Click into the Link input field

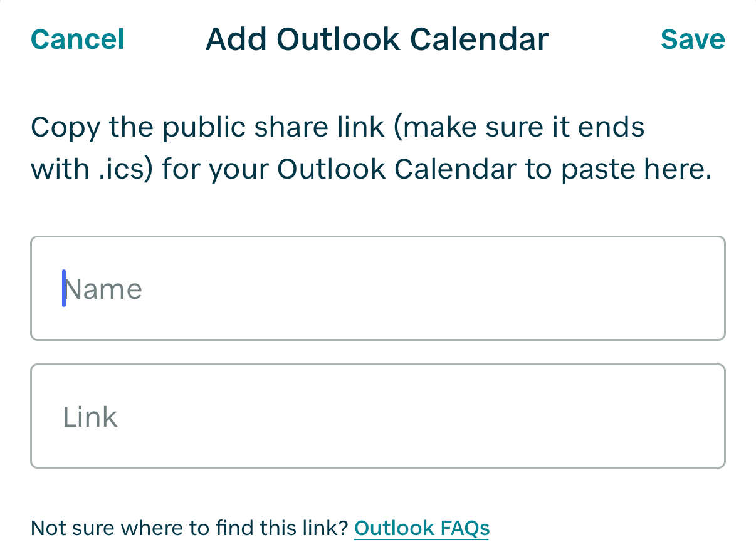(377, 416)
